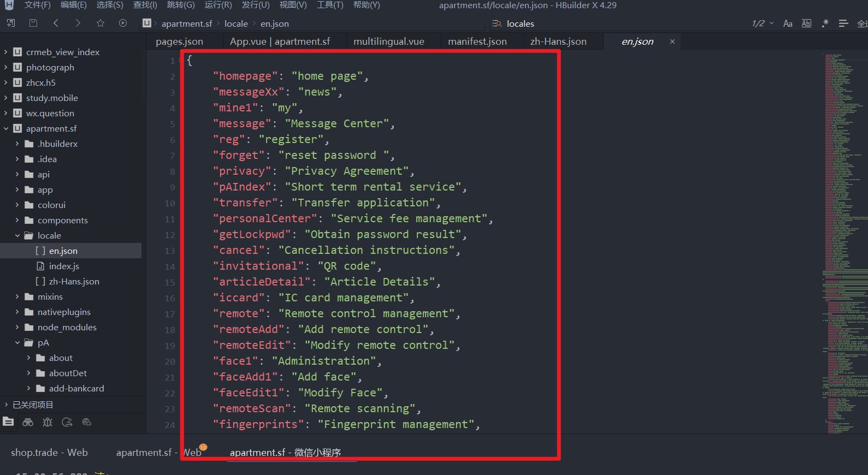Click the code minimap on the right

[845, 242]
